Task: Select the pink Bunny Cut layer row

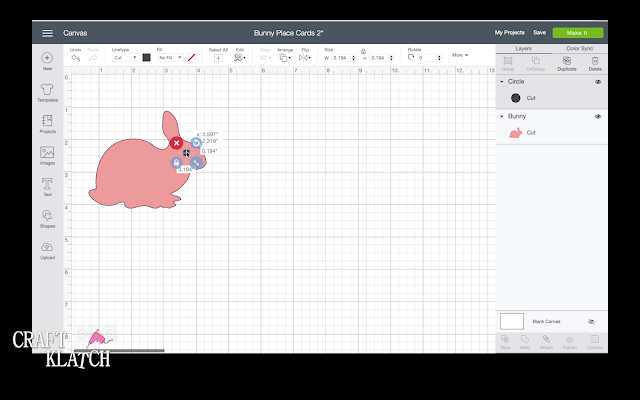Action: tap(551, 133)
